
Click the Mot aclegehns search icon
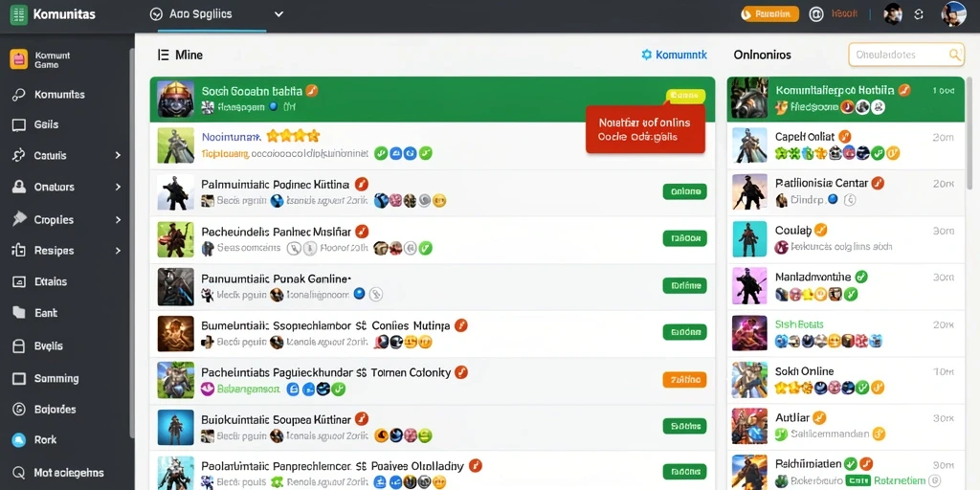click(x=19, y=473)
